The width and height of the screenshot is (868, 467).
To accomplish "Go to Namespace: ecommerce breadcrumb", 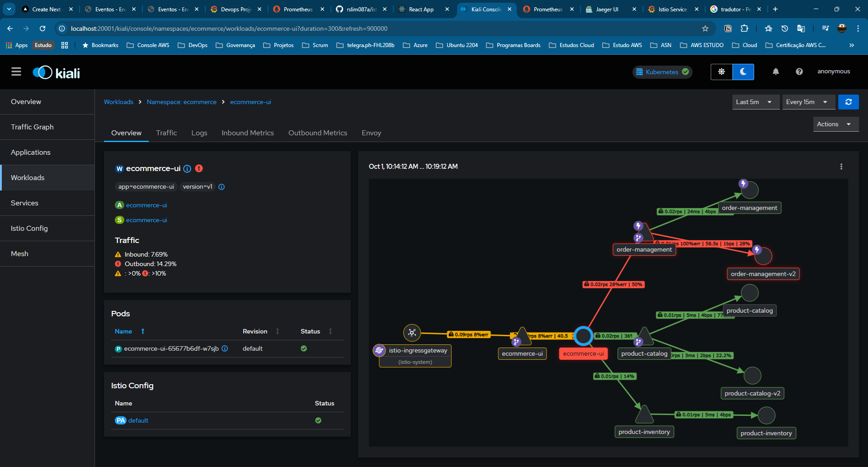I will coord(182,102).
